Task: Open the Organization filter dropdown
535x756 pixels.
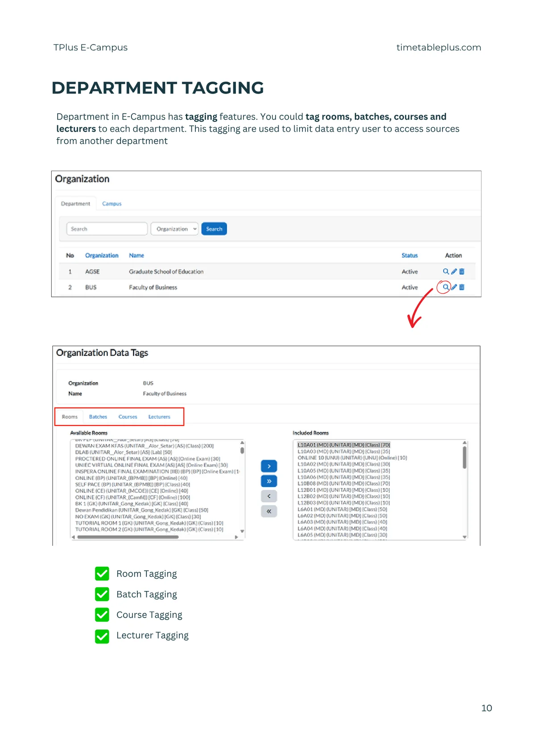Action: [174, 229]
